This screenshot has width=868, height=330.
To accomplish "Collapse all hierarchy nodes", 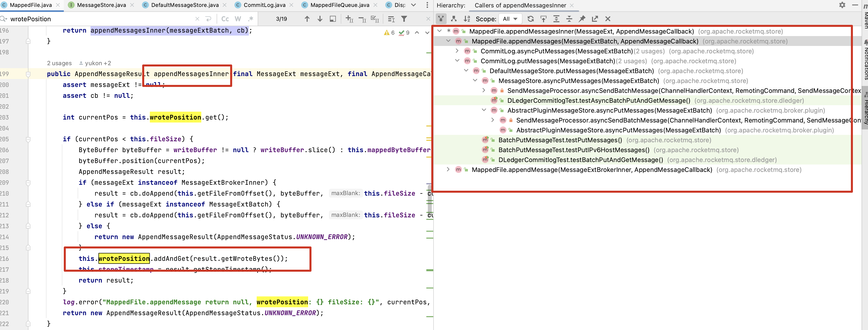I will 569,19.
